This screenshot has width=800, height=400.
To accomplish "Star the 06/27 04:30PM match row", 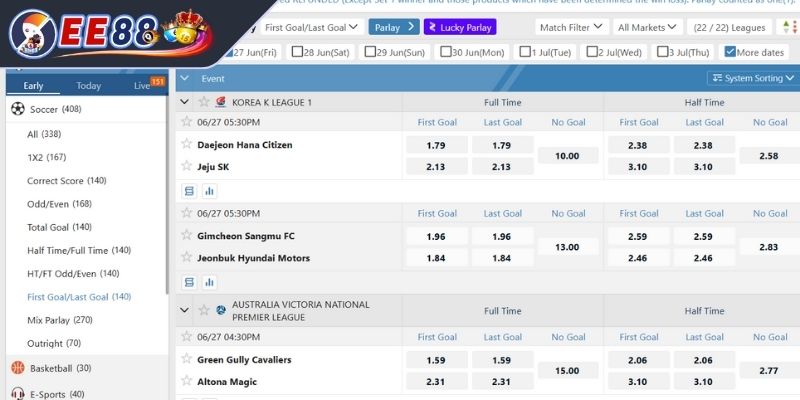I will (x=187, y=336).
